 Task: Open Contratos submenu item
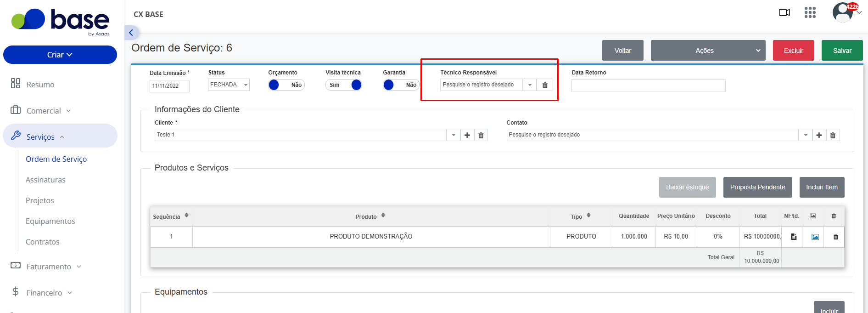(x=43, y=242)
